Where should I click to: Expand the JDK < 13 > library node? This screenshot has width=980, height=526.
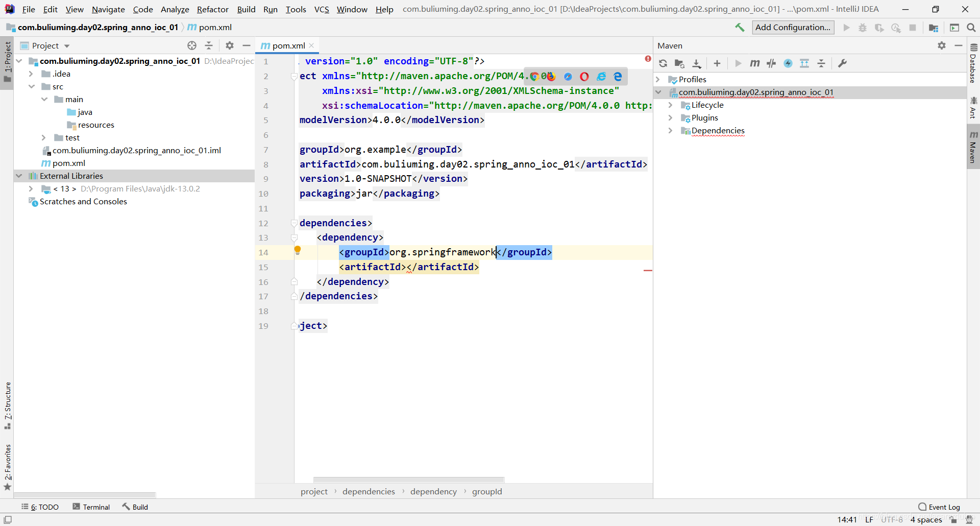pyautogui.click(x=31, y=188)
